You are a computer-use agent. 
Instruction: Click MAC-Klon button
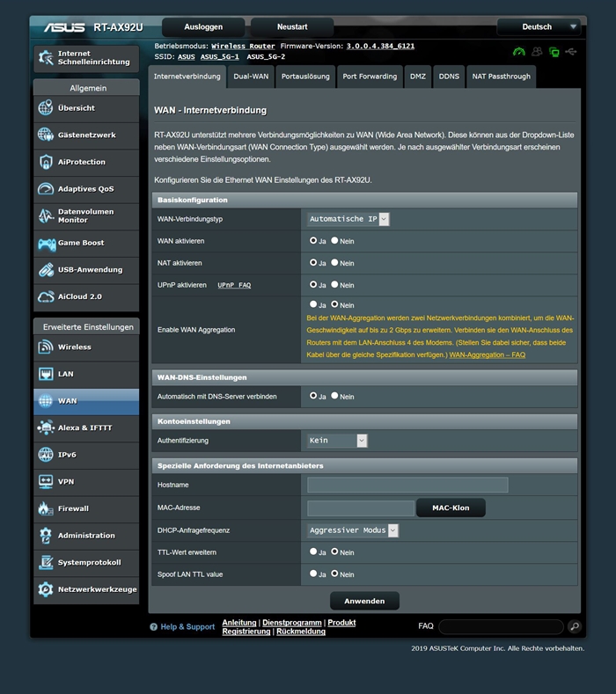451,508
